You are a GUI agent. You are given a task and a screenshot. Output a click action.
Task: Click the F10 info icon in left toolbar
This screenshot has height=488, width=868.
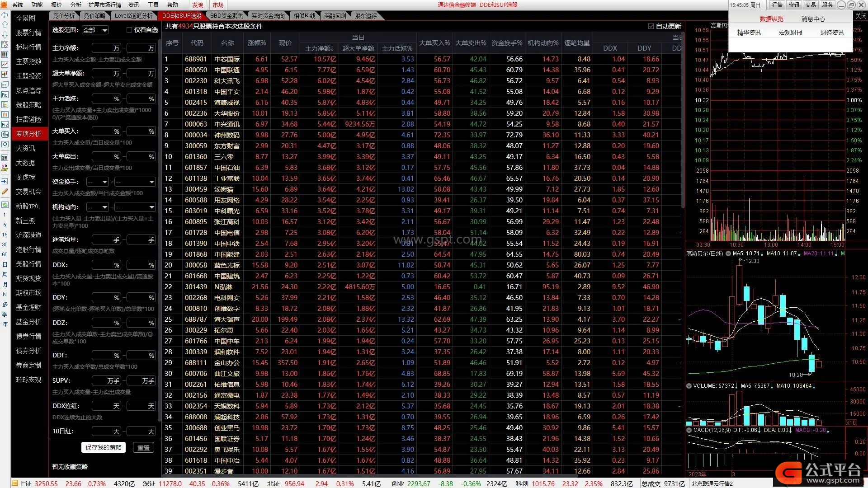point(5,95)
